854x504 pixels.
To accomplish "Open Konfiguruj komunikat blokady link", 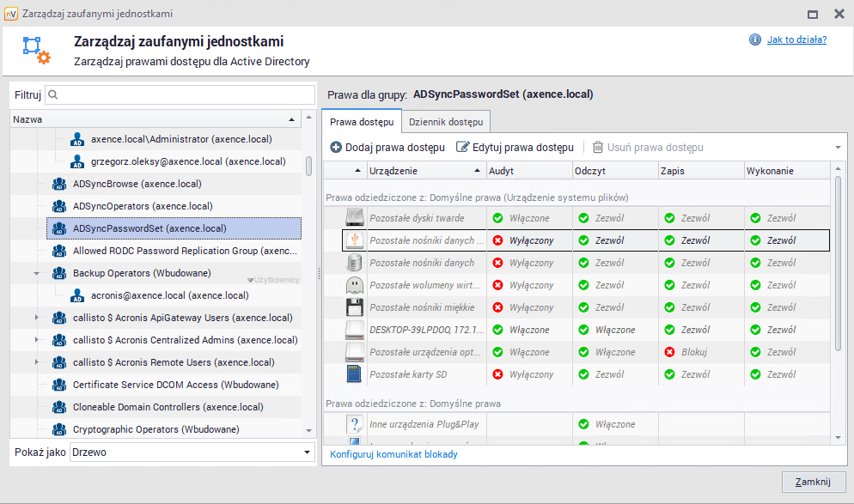I will (393, 454).
